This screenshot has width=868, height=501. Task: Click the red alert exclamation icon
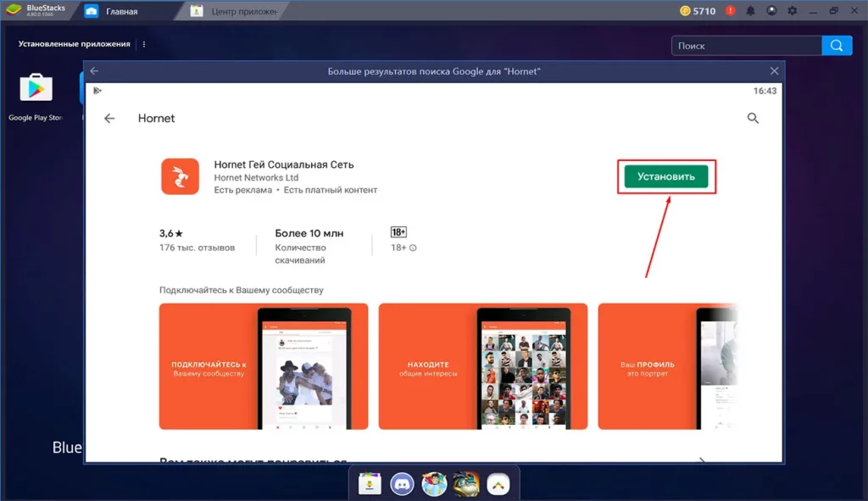point(730,10)
